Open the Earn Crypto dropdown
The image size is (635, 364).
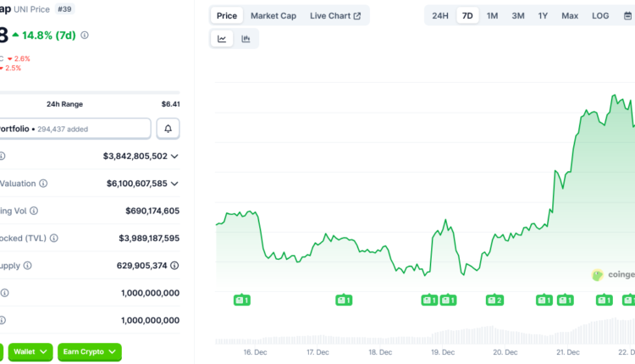click(89, 351)
